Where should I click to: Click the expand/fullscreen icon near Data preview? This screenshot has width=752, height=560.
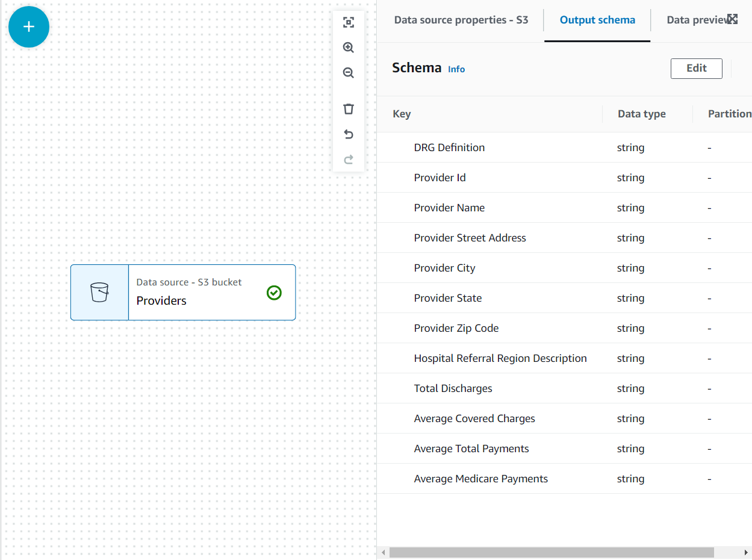coord(732,19)
